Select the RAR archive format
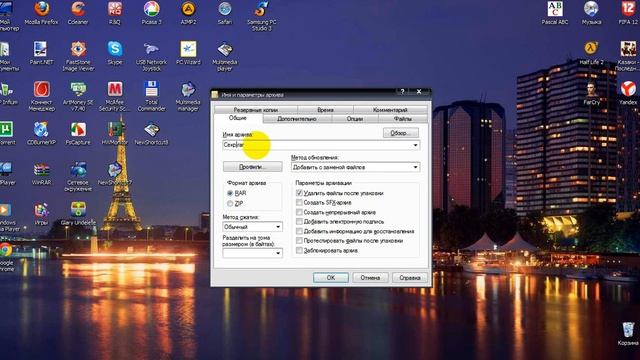640x360 pixels. 230,193
